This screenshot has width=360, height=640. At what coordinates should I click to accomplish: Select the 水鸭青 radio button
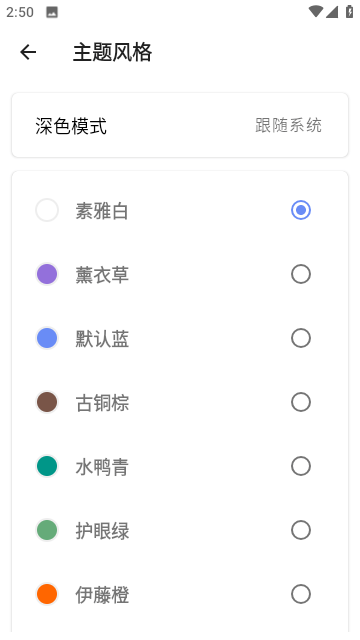click(x=301, y=466)
